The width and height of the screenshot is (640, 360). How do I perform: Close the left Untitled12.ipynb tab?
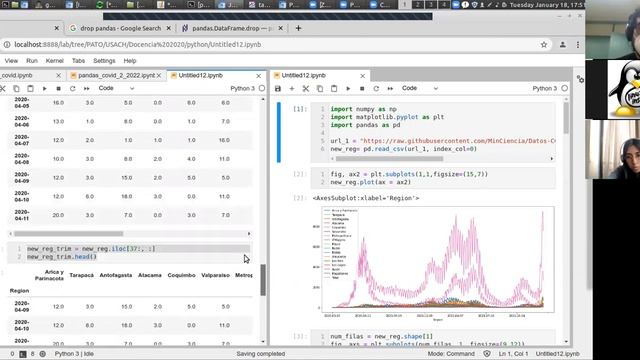pos(258,76)
